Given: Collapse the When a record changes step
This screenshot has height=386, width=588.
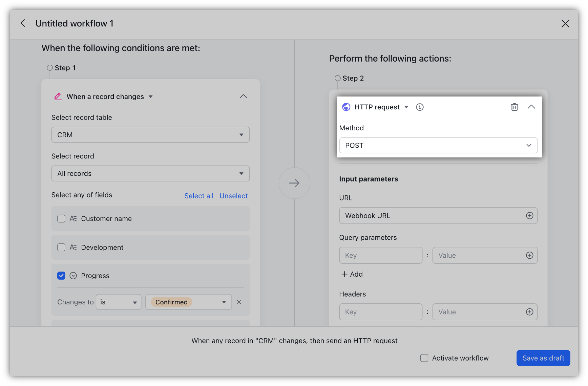Looking at the screenshot, I should [x=243, y=96].
